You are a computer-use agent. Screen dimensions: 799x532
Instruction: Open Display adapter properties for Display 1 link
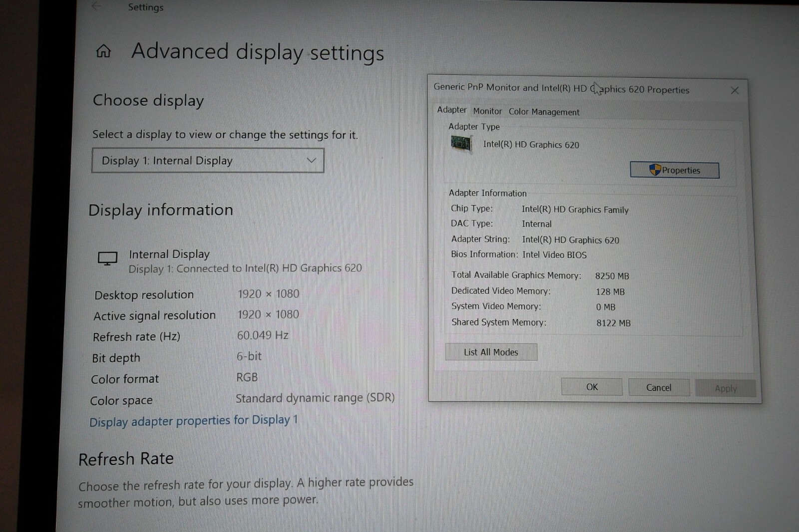(194, 421)
